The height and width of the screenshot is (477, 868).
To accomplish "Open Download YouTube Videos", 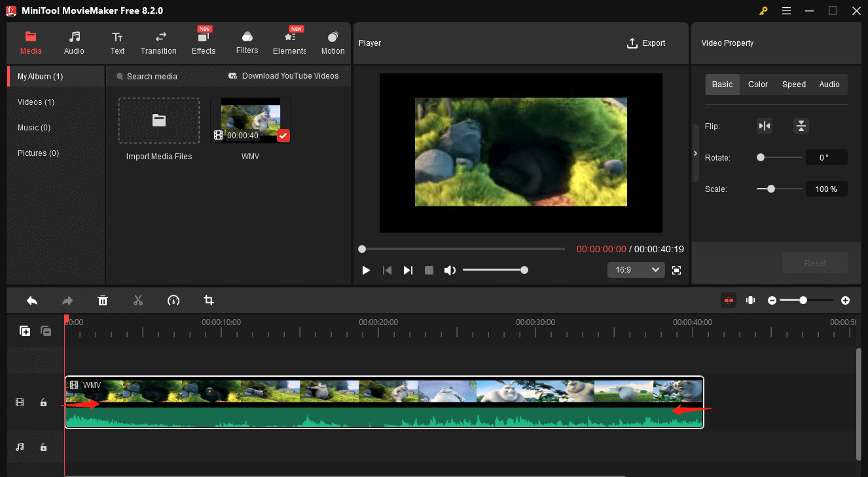I will click(283, 76).
